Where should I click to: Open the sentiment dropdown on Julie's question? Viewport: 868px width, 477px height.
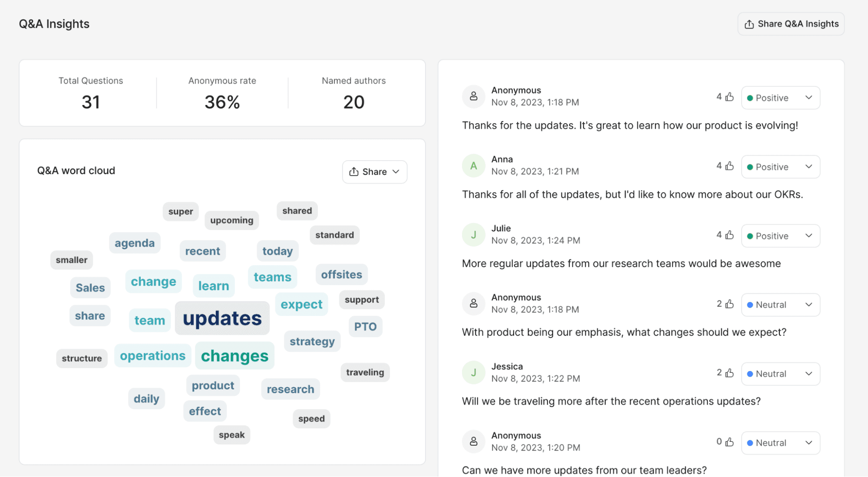(780, 236)
